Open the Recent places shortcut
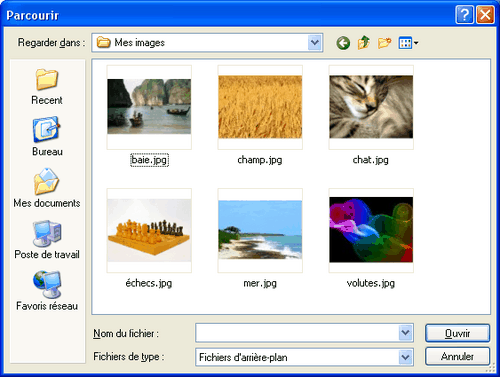Screen dimensions: 500x377 47,87
